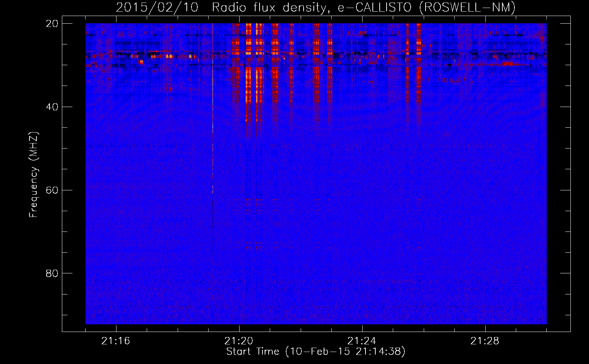589x364 pixels.
Task: Click the frequency tick label "40"
Action: [52, 107]
